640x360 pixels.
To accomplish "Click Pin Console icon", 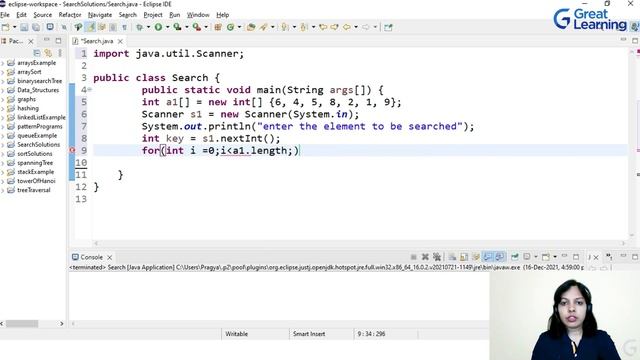I will tap(515, 257).
